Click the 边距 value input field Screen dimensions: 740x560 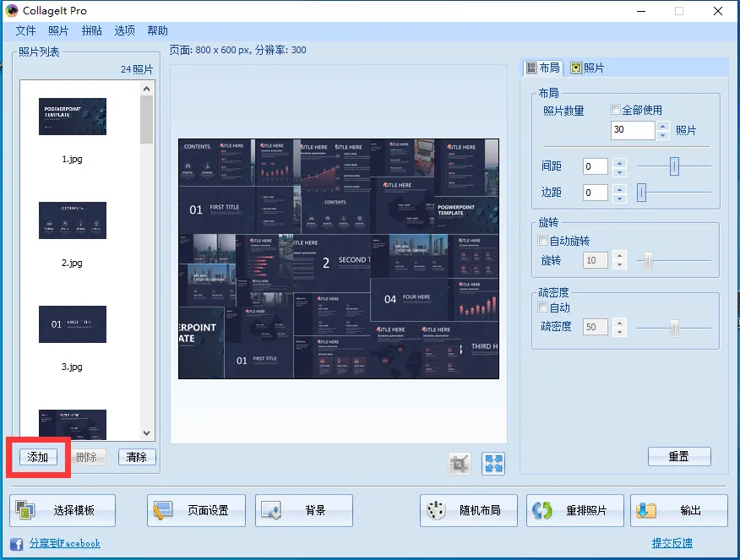click(595, 193)
